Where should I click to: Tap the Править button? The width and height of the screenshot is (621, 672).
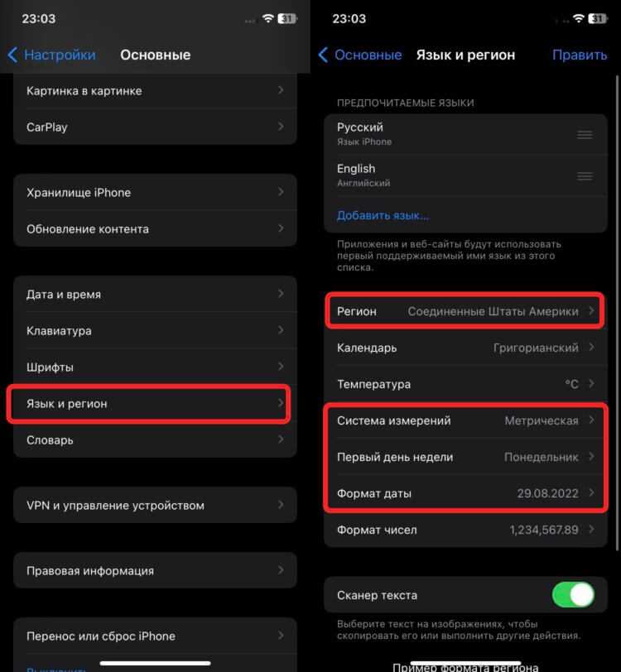580,55
